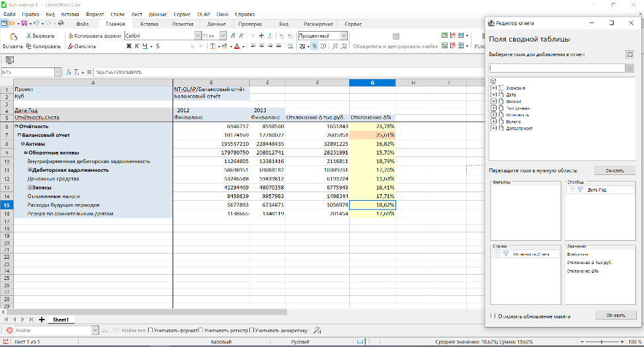Click the refresh icon in report editor
Screen dimensions: 644x348
coord(629,54)
